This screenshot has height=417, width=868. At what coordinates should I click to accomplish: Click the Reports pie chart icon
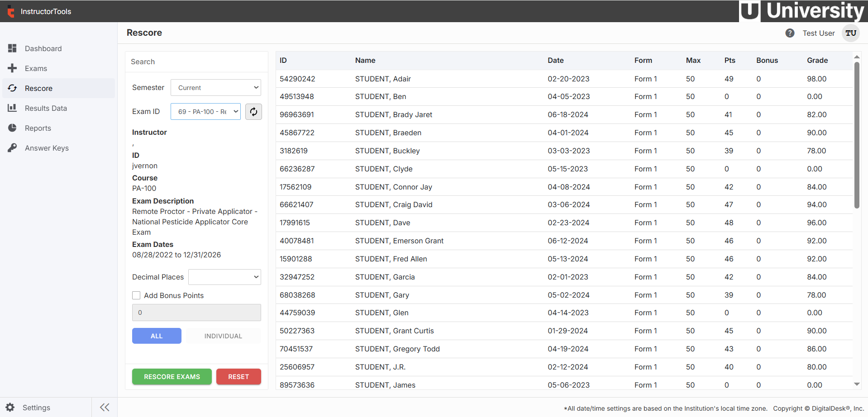click(x=12, y=128)
